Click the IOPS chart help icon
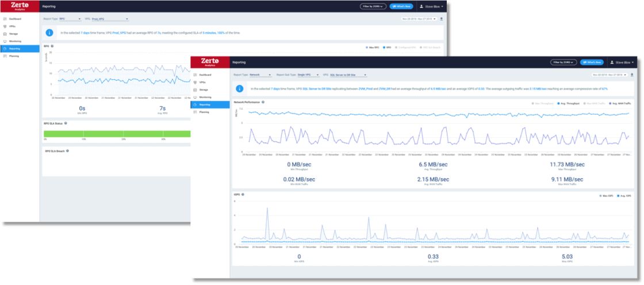Viewport: 644px width, 285px height. [x=243, y=195]
